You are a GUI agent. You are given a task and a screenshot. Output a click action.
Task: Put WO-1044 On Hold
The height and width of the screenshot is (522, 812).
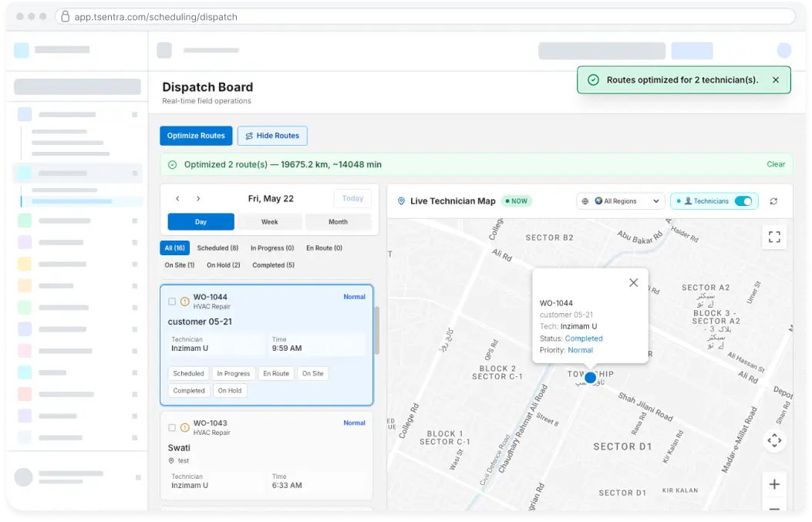[229, 390]
